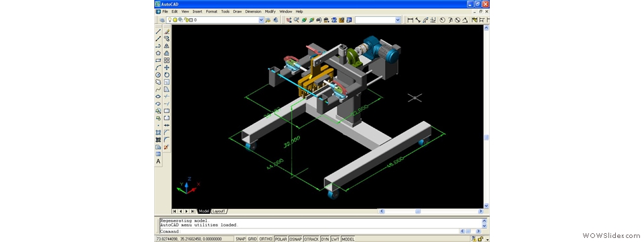The height and width of the screenshot is (242, 644).
Task: Click the Layer Previous icon
Action: tap(276, 19)
